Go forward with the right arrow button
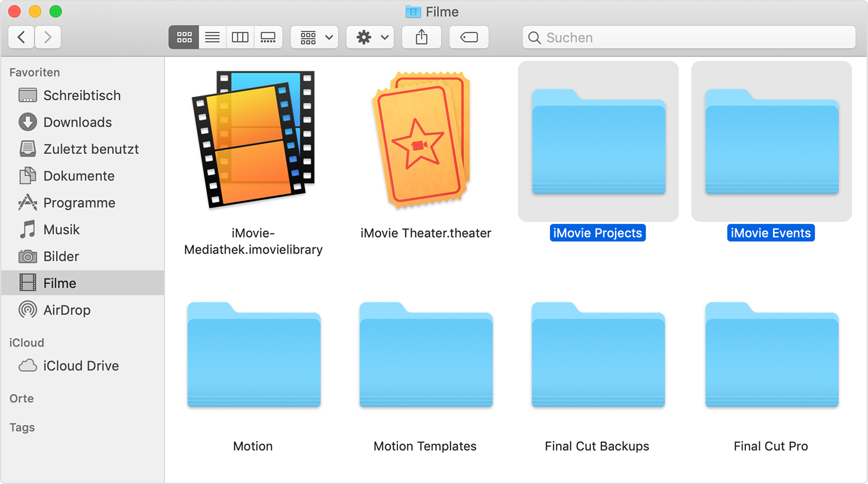 point(48,37)
